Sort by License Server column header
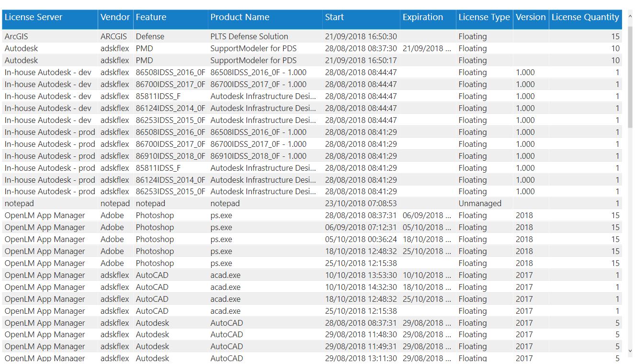635x364 pixels. pos(34,17)
